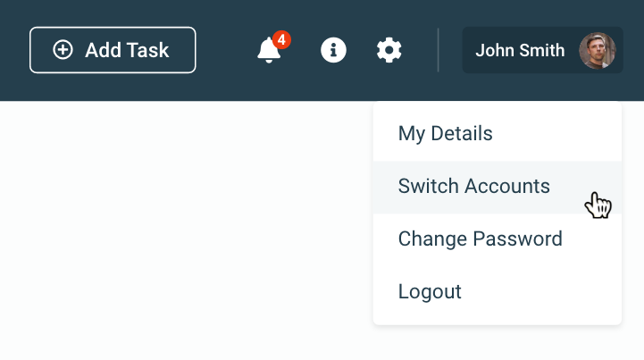
Task: Click the blank white area below the header
Action: [179, 232]
